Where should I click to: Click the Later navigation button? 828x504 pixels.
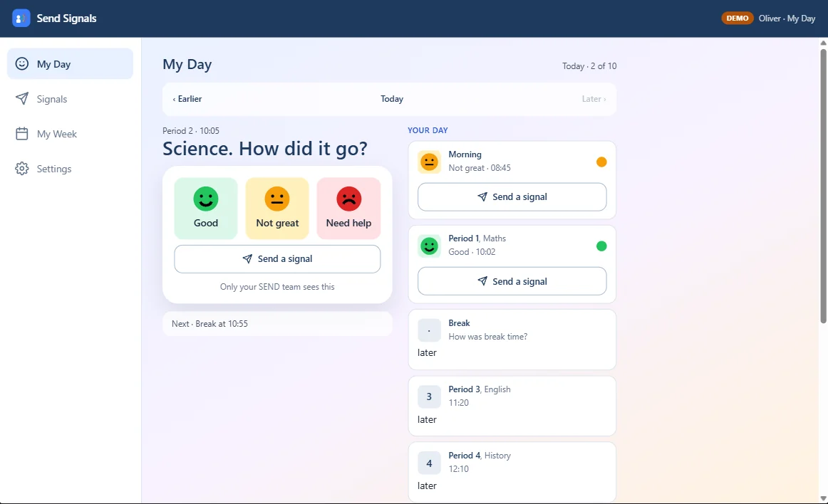pos(594,99)
